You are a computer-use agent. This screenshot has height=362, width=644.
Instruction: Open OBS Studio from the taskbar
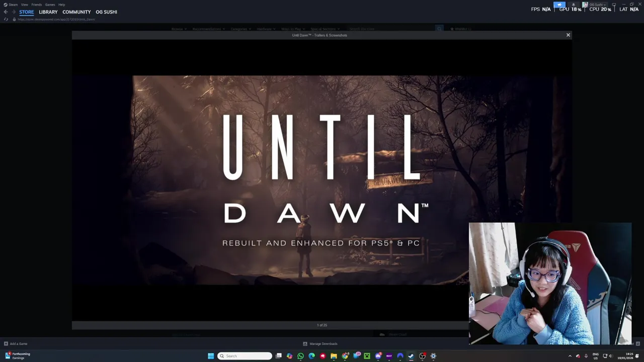click(422, 356)
